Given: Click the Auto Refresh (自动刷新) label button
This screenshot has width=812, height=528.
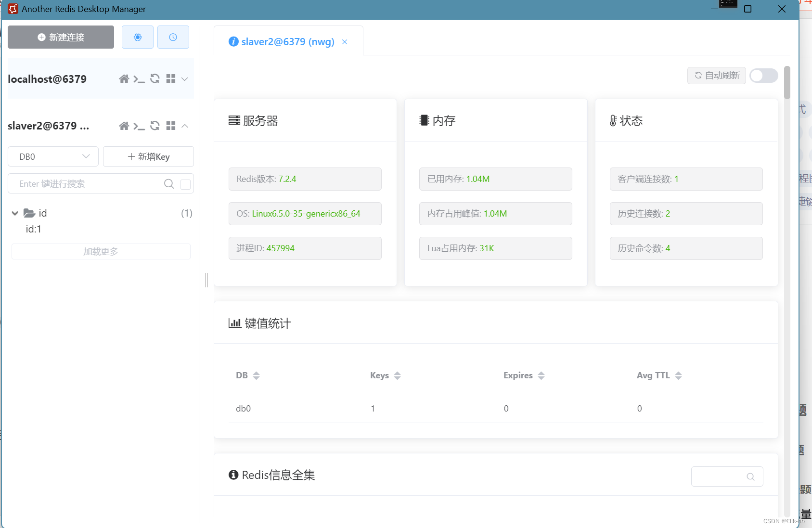Looking at the screenshot, I should tap(716, 76).
